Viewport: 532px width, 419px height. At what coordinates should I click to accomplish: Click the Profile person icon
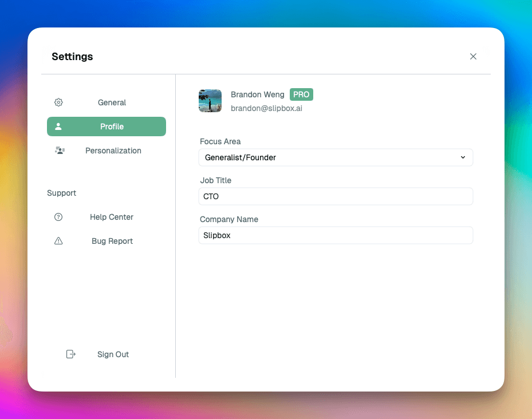coord(58,127)
